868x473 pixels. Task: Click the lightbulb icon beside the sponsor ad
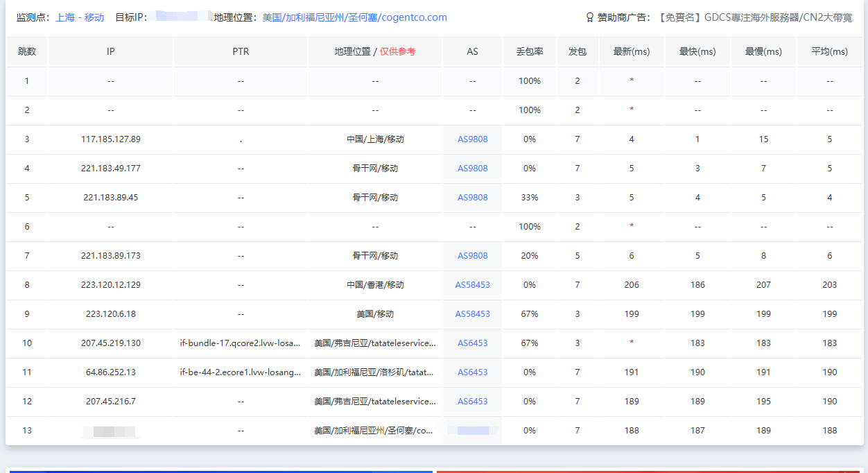click(590, 17)
